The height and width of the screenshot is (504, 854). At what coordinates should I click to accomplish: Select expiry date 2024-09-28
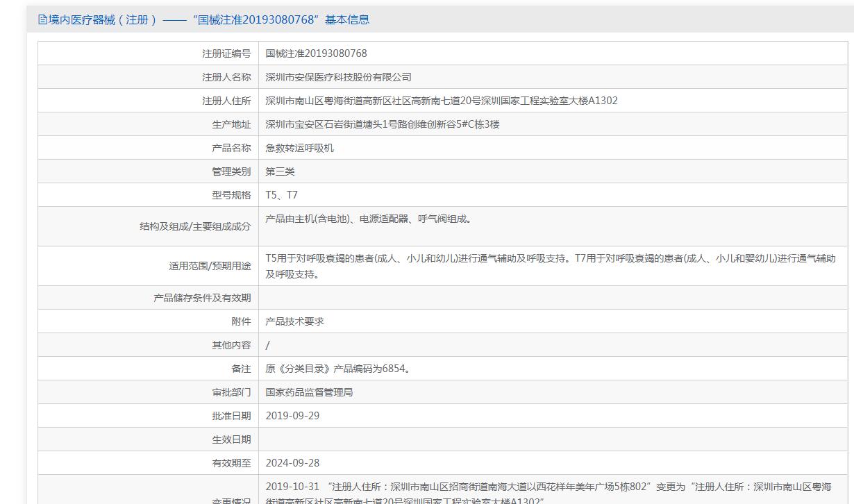click(x=292, y=463)
